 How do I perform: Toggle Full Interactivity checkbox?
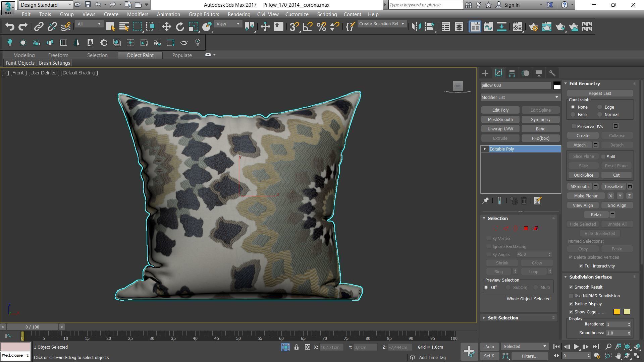tap(581, 266)
